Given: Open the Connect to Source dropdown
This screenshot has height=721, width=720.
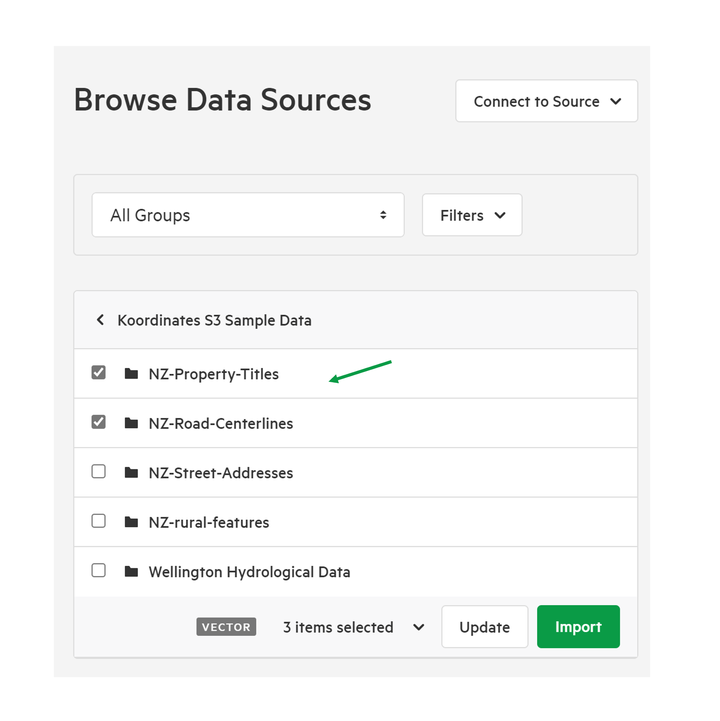Looking at the screenshot, I should coord(547,101).
